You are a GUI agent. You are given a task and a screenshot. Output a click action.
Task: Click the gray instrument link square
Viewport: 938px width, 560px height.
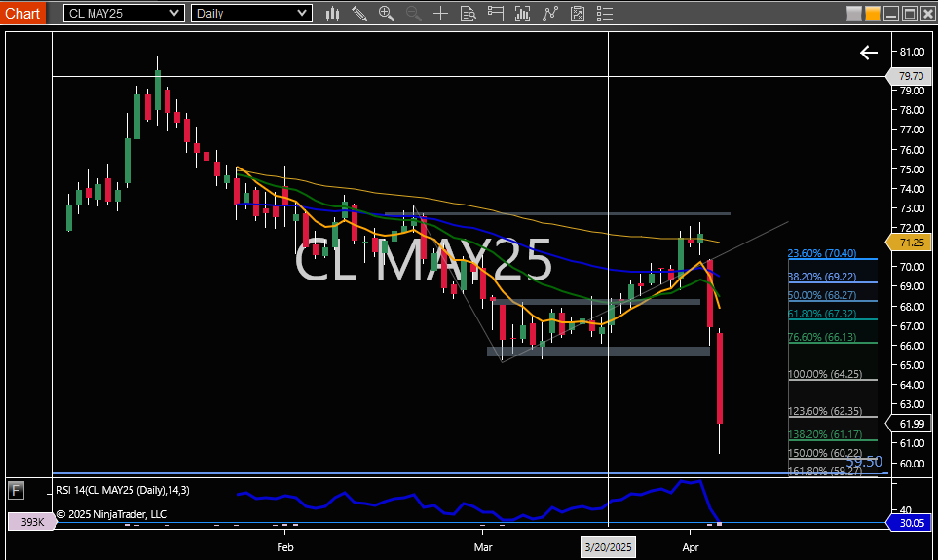[x=853, y=14]
